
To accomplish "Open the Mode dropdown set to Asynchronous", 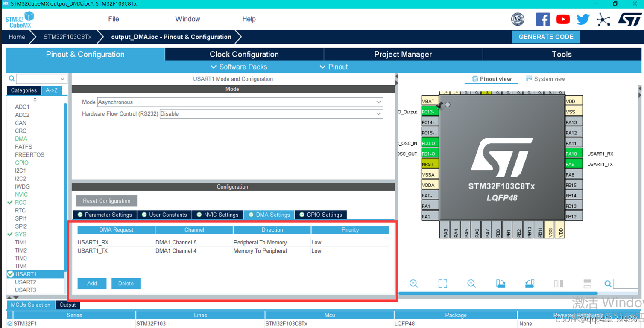I will pyautogui.click(x=240, y=102).
